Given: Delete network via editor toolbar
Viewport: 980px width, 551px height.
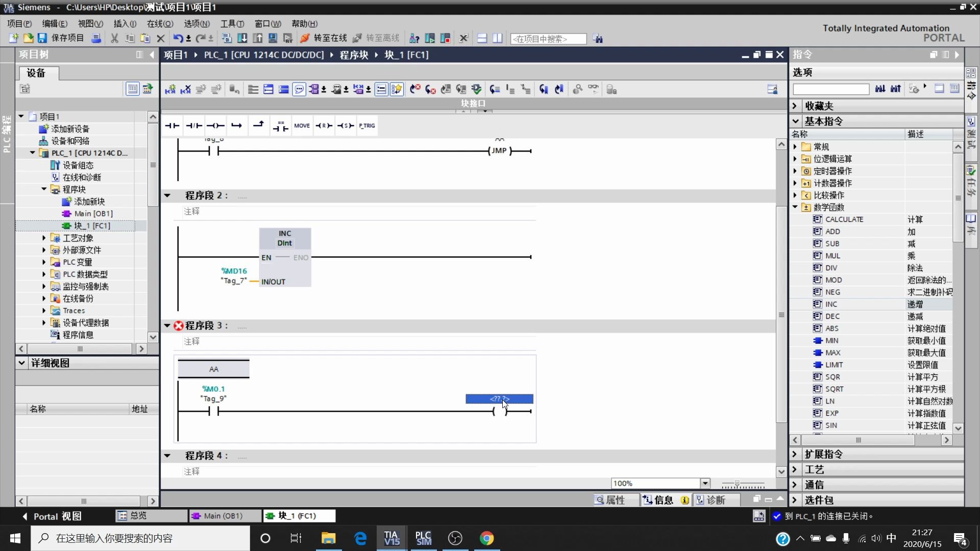Looking at the screenshot, I should tap(186, 89).
